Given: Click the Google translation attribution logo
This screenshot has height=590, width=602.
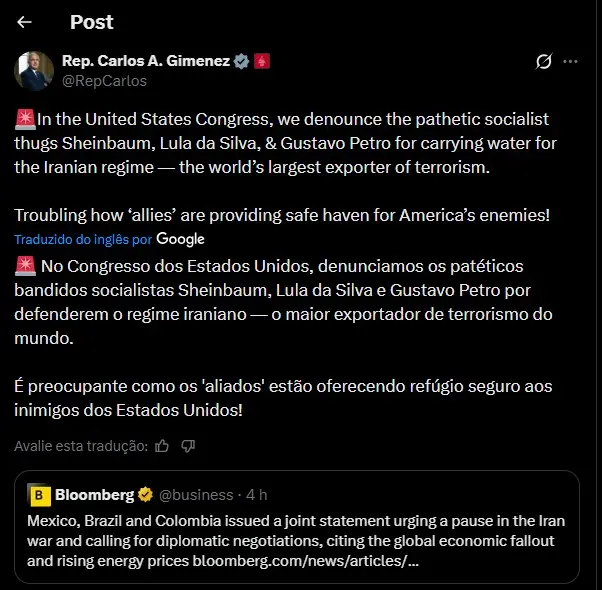Looking at the screenshot, I should (180, 239).
